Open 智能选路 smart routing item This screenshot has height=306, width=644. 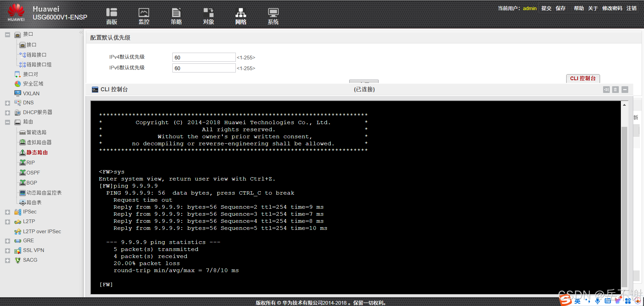pyautogui.click(x=37, y=132)
